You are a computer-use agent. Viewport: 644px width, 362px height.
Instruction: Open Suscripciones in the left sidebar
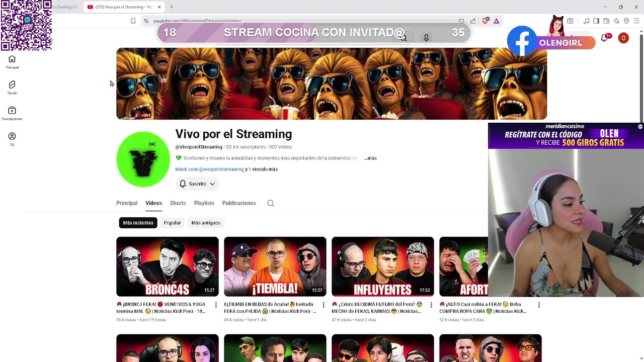(12, 114)
